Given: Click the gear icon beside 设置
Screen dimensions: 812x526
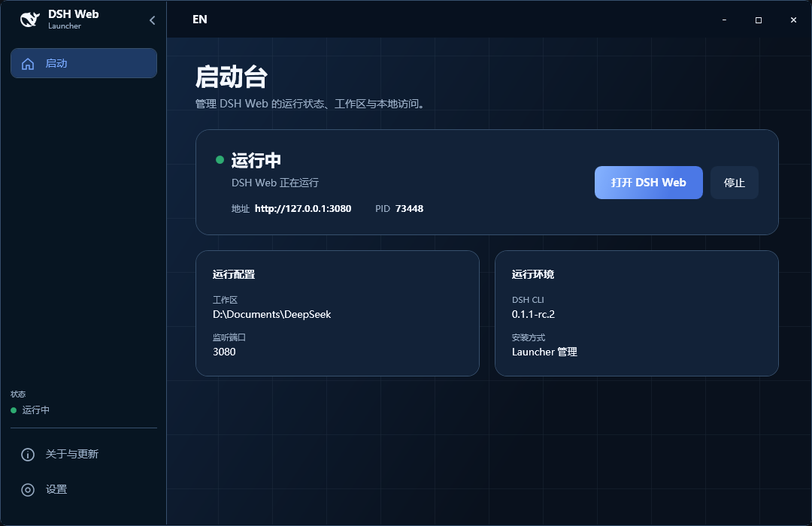Looking at the screenshot, I should [28, 490].
